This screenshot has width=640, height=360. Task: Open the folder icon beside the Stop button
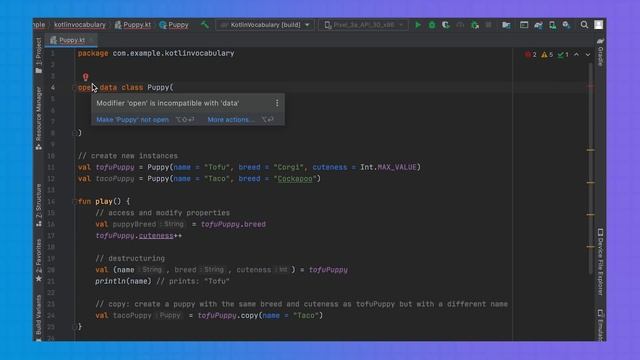pos(506,25)
